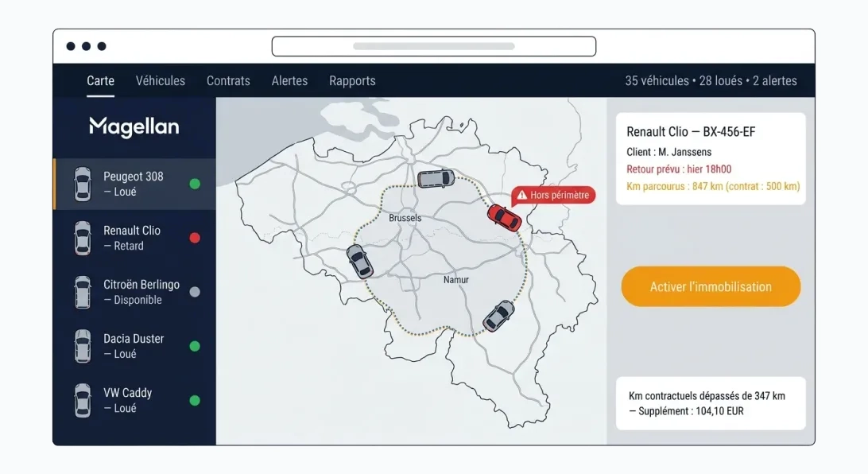Click the VW Caddy vehicle icon

coord(82,399)
